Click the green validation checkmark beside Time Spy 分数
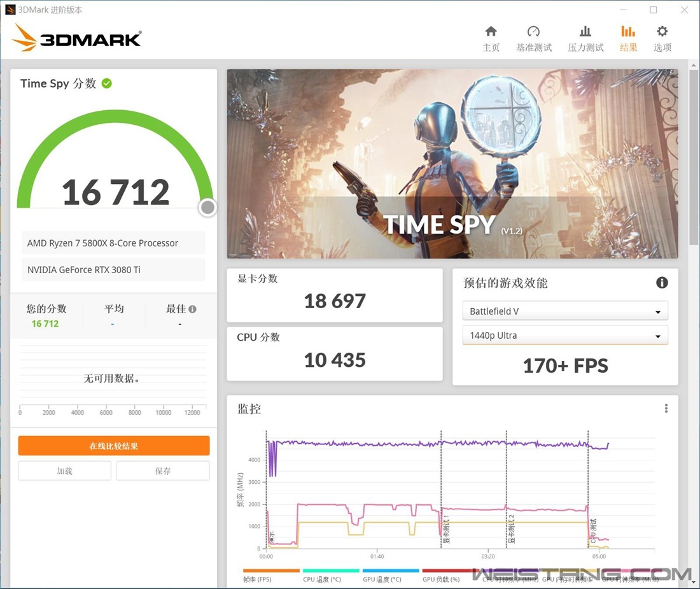This screenshot has height=589, width=700. [x=107, y=83]
